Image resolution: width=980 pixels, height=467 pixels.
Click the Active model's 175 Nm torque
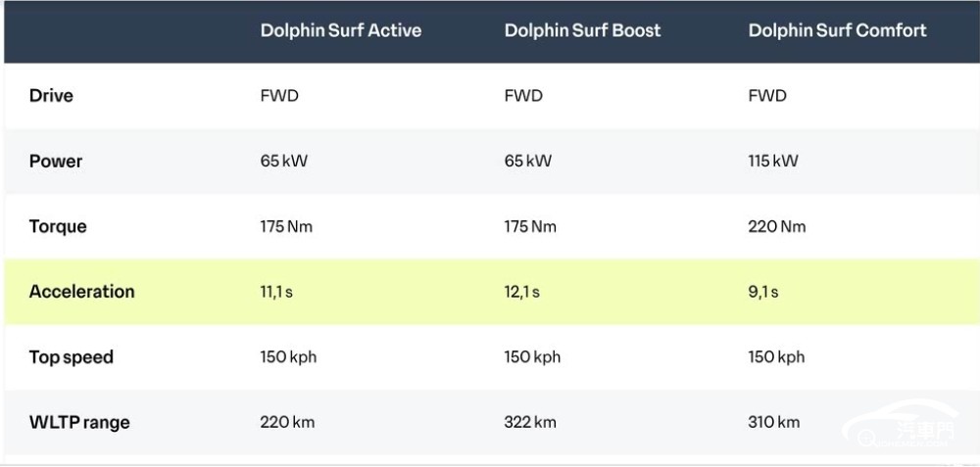(x=286, y=226)
